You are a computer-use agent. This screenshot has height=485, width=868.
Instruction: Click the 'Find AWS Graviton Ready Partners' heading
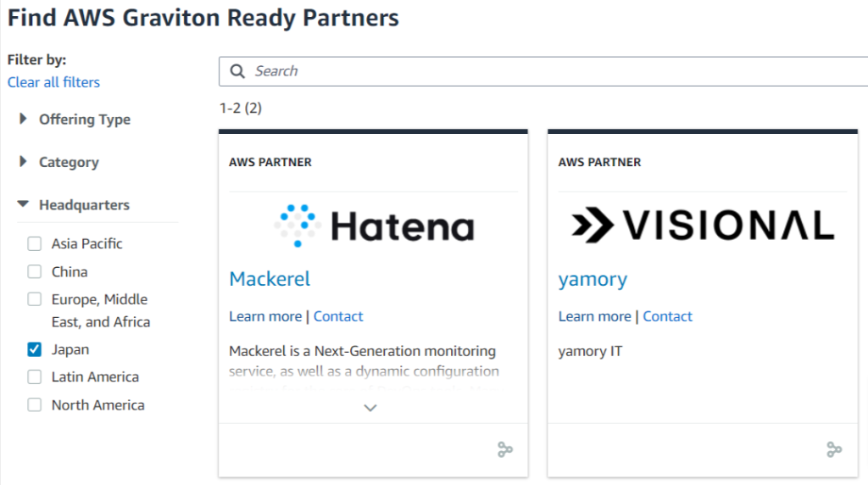pyautogui.click(x=203, y=18)
